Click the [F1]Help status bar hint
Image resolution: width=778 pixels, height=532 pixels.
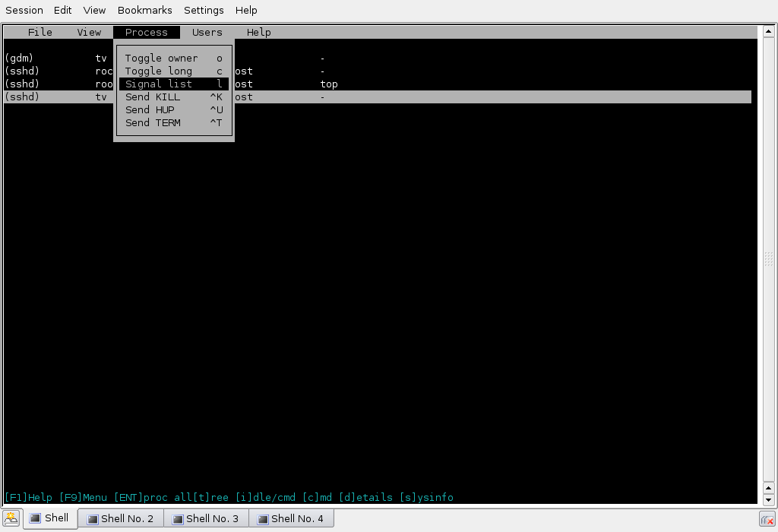(x=28, y=497)
